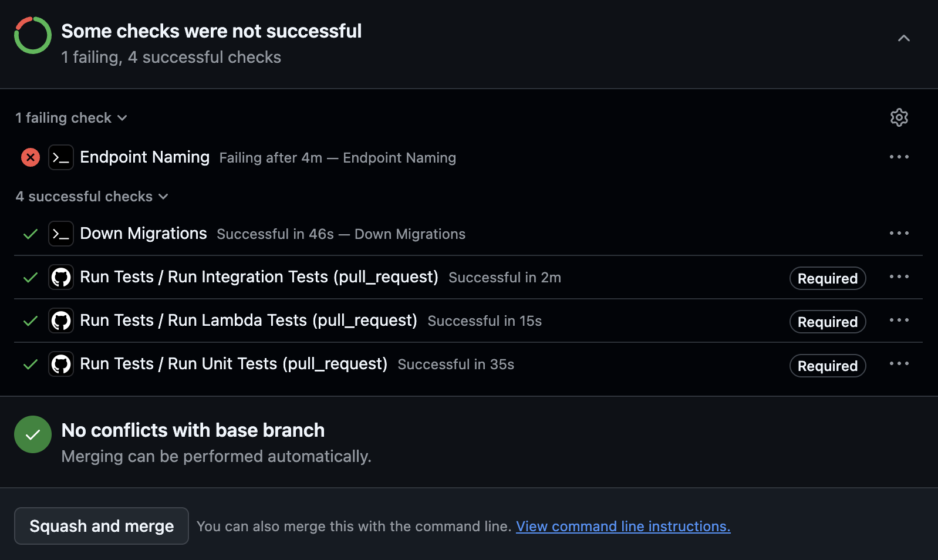Click green checkmark circle for no conflicts
Image resolution: width=938 pixels, height=560 pixels.
click(33, 434)
